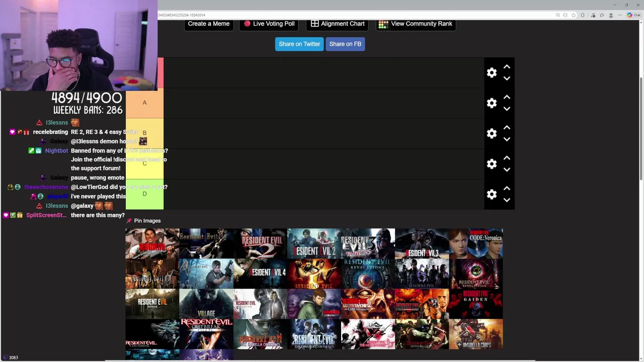Viewport: 644px width, 362px height.
Task: Pick the original Resident Evil 1 thumbnail
Action: click(152, 244)
